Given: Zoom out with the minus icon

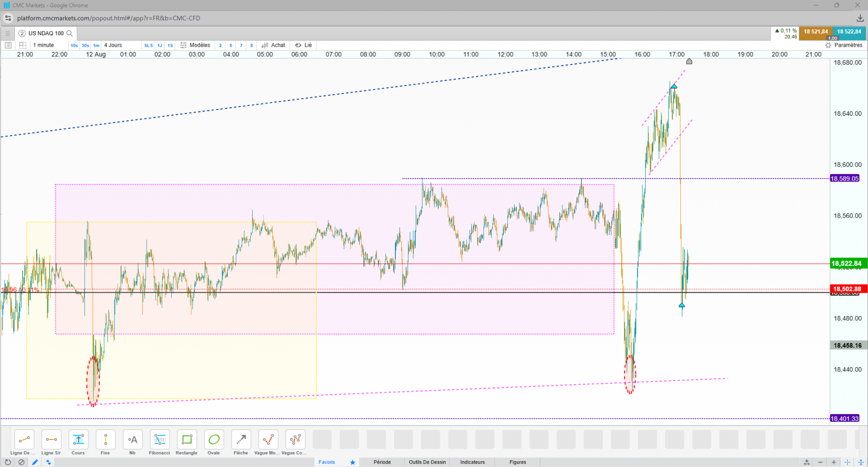Looking at the screenshot, I should click(x=820, y=462).
